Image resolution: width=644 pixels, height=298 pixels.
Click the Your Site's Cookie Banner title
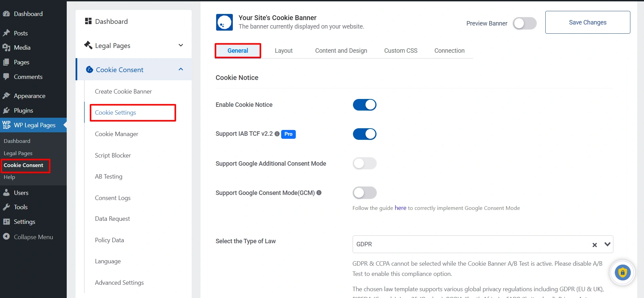(277, 18)
